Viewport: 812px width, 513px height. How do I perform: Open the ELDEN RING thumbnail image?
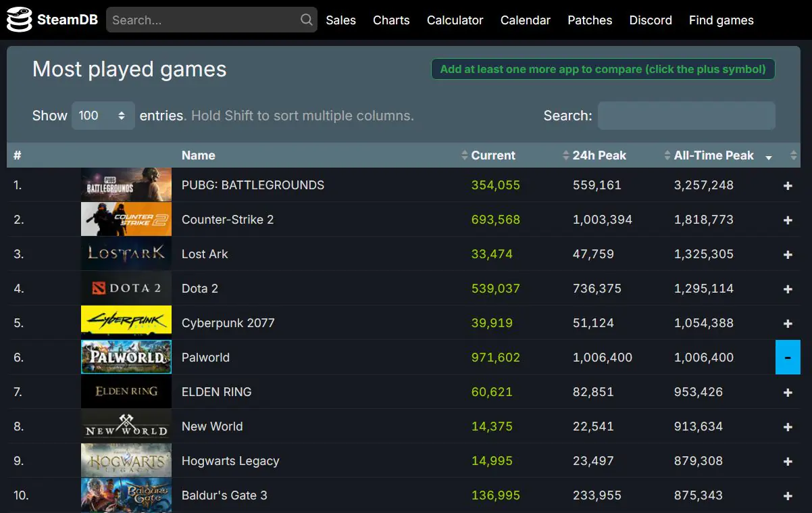click(x=126, y=392)
